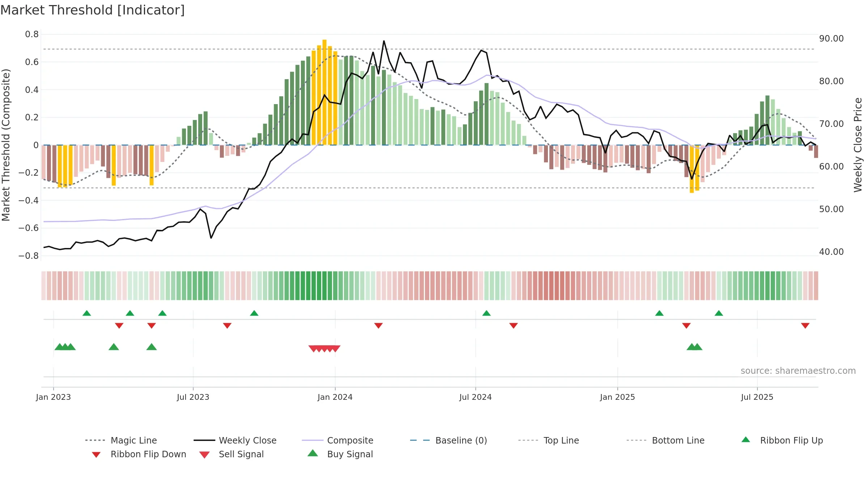
Task: Click the −0.2 tick on the left axis
Action: [29, 173]
